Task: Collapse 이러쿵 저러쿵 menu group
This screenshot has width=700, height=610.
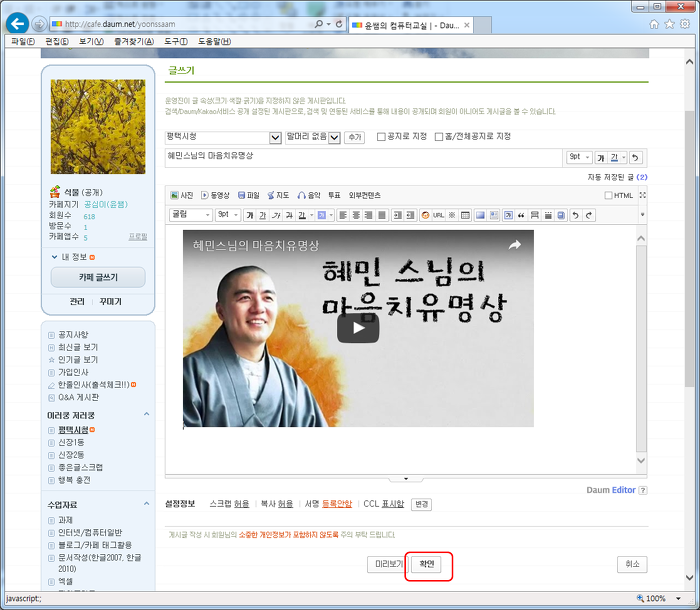Action: pyautogui.click(x=146, y=414)
